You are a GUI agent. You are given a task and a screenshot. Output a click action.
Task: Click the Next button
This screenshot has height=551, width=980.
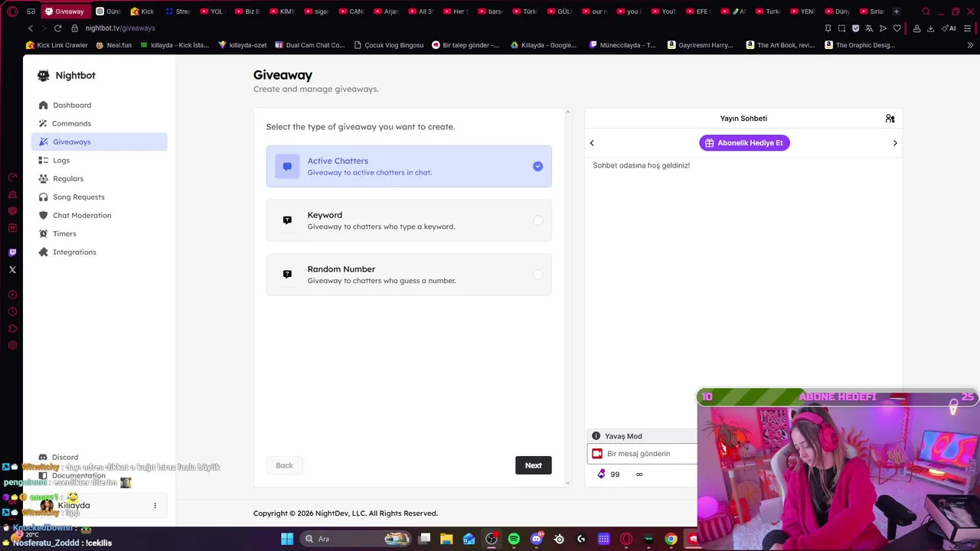point(534,465)
